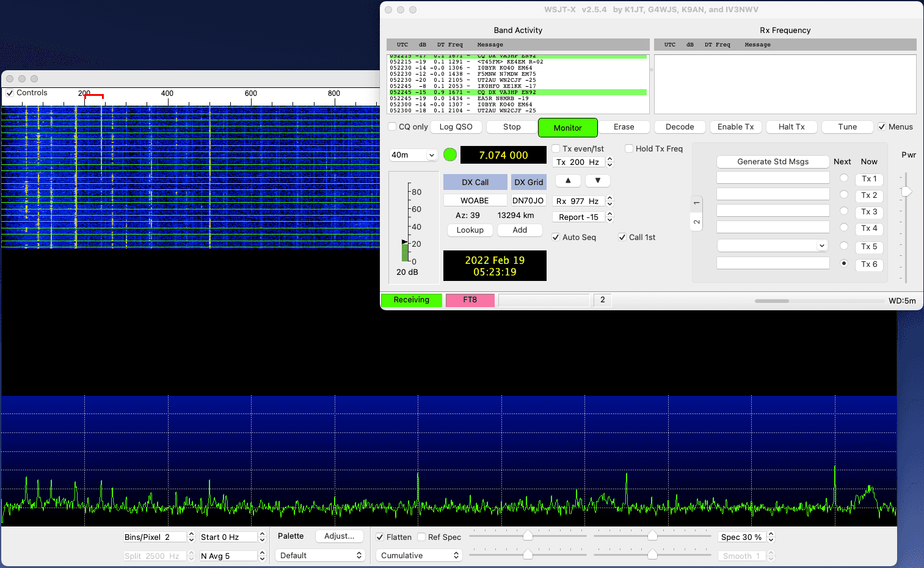
Task: Adjust N Avg 5 stepper arrows
Action: pos(262,556)
